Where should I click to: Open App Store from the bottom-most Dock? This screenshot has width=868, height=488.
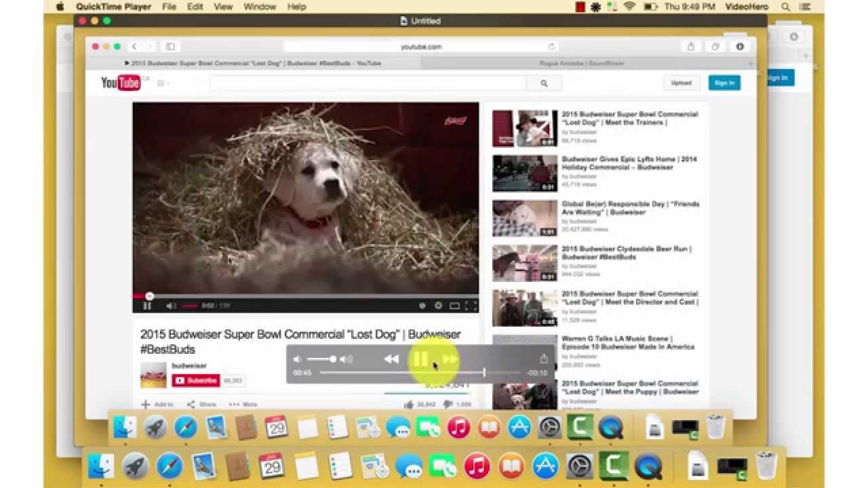pyautogui.click(x=545, y=466)
